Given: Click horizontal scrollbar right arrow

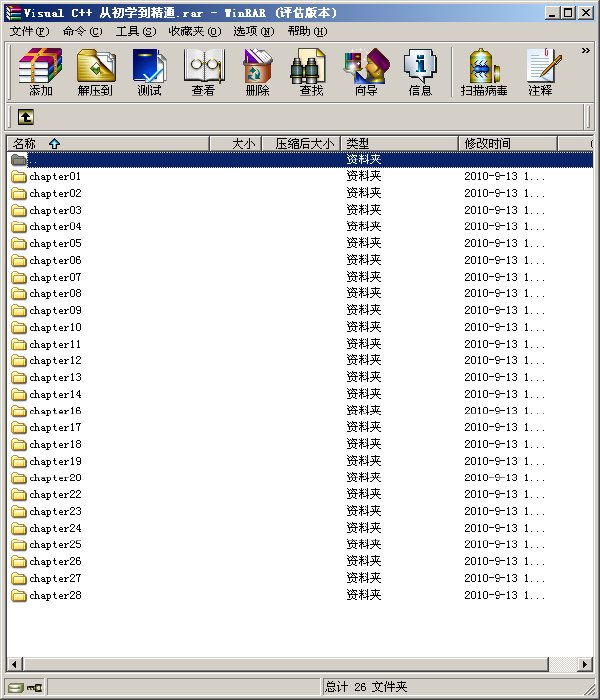Looking at the screenshot, I should 585,664.
